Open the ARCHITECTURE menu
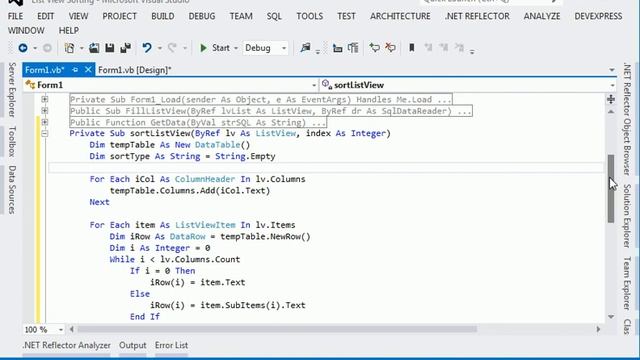This screenshot has width=640, height=360. [400, 16]
